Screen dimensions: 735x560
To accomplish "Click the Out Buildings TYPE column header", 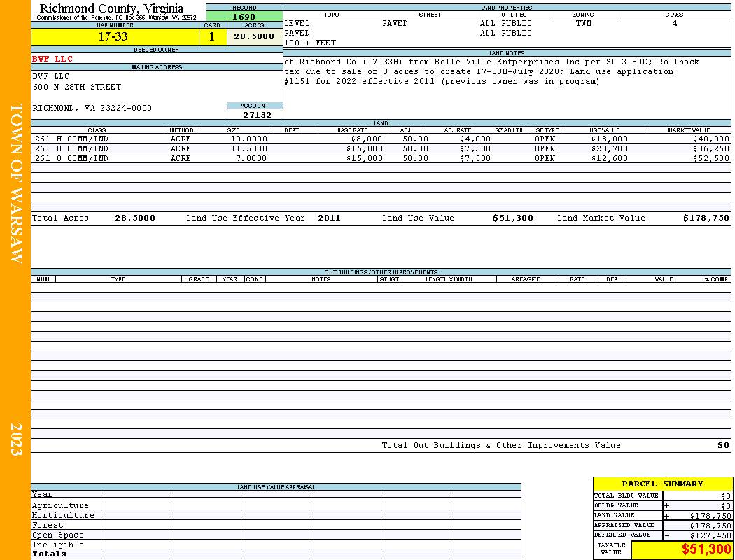I will pyautogui.click(x=118, y=279).
